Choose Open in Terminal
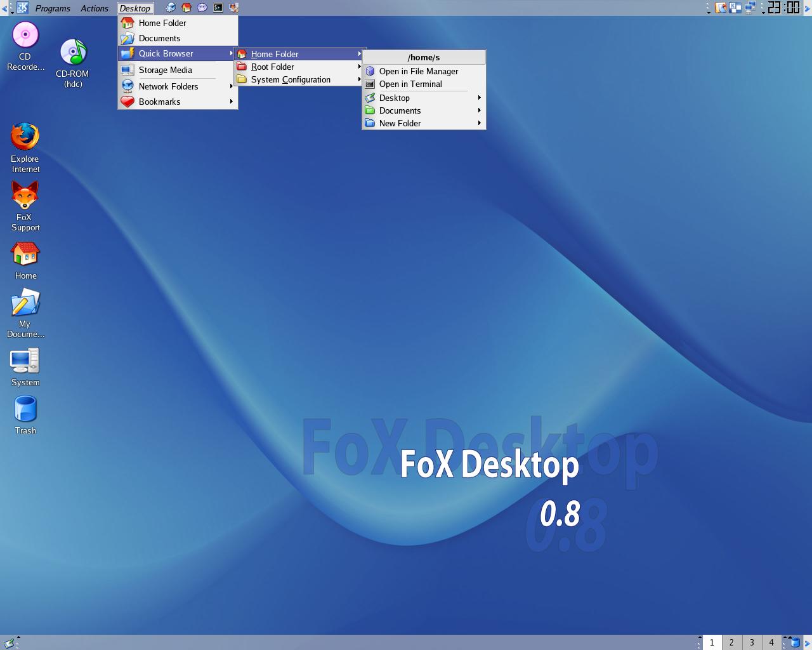Viewport: 812px width, 650px height. (x=424, y=84)
